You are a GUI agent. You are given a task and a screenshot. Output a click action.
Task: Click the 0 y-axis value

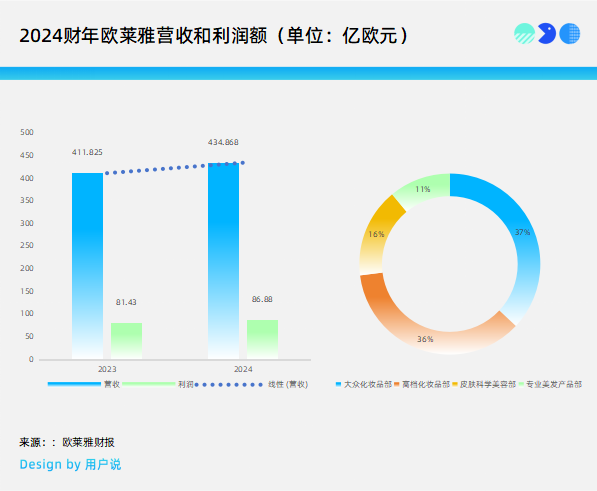click(31, 359)
